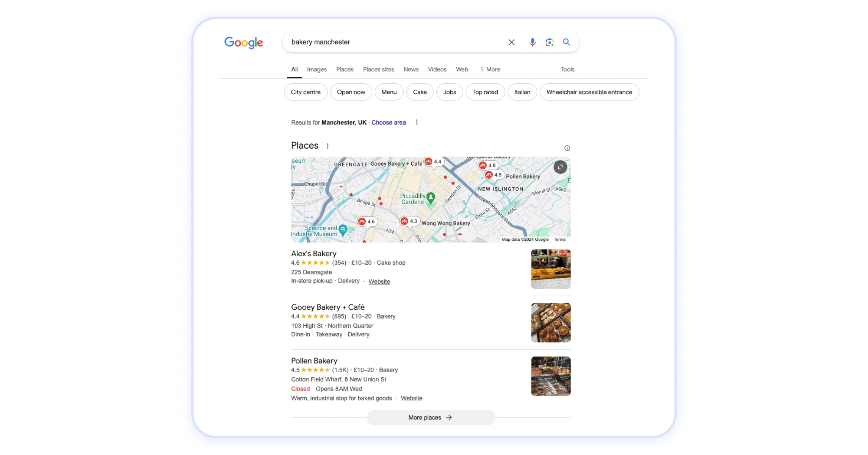
Task: Click the map expand fullscreen icon
Action: pos(560,166)
